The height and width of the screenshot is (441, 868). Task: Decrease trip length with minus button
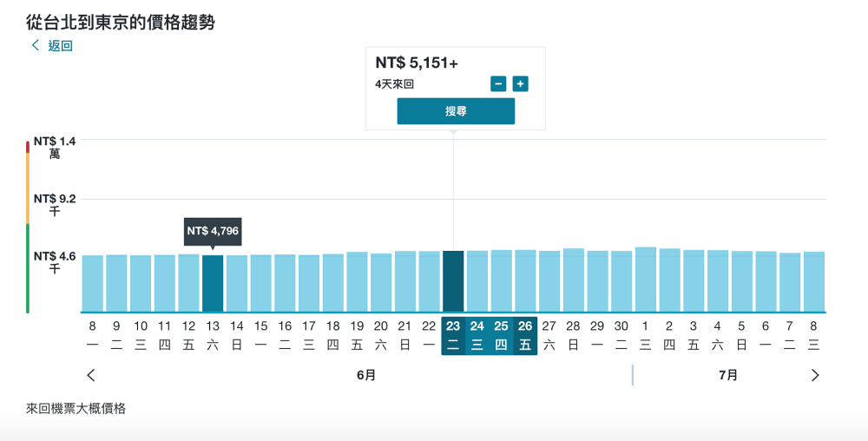pos(498,84)
